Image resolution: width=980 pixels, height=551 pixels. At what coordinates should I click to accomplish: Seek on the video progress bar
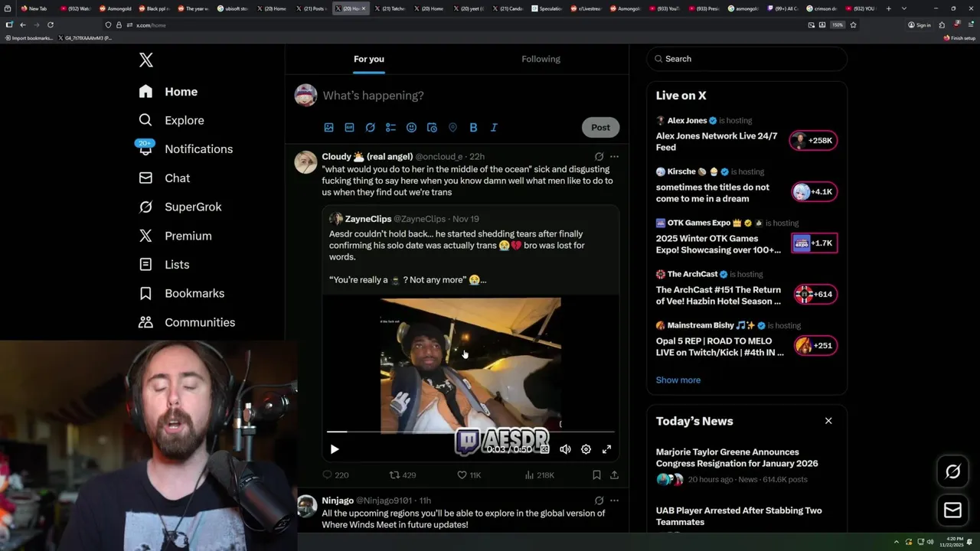(x=470, y=432)
